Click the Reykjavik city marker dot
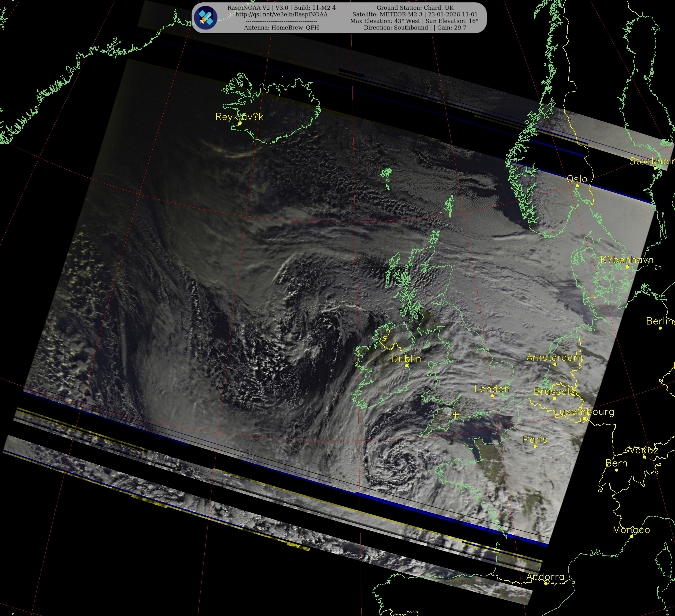Image resolution: width=675 pixels, height=616 pixels. (x=239, y=124)
